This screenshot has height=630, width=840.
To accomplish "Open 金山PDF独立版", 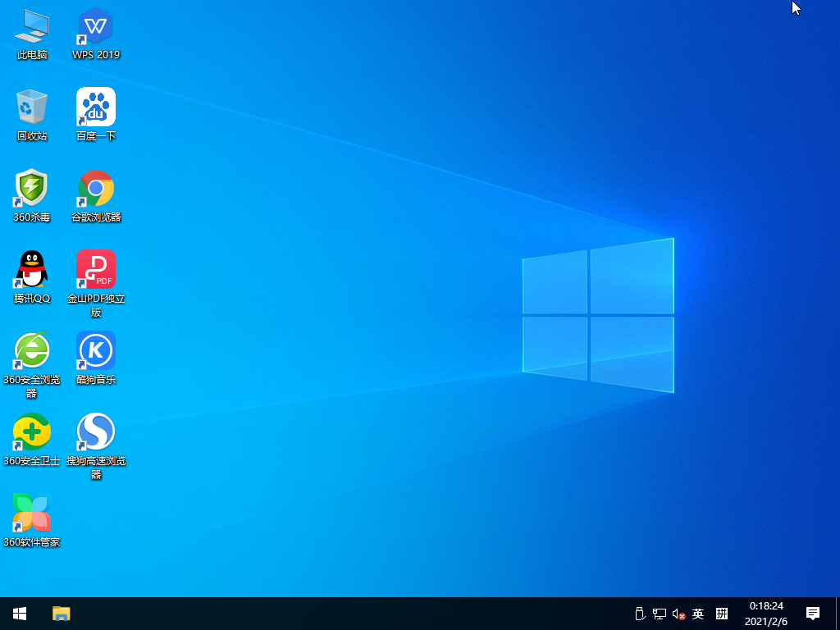I will pos(95,271).
